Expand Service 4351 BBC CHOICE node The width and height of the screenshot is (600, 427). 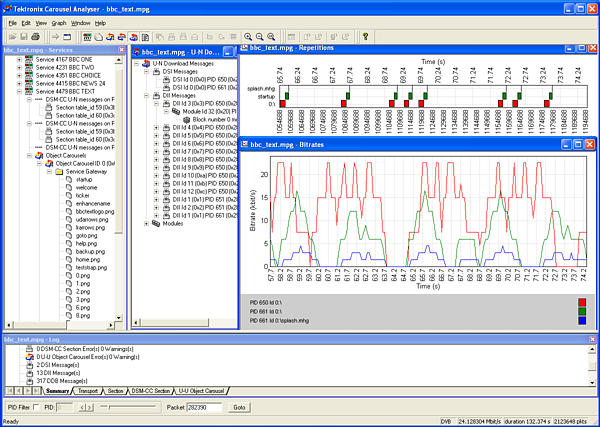[19, 76]
